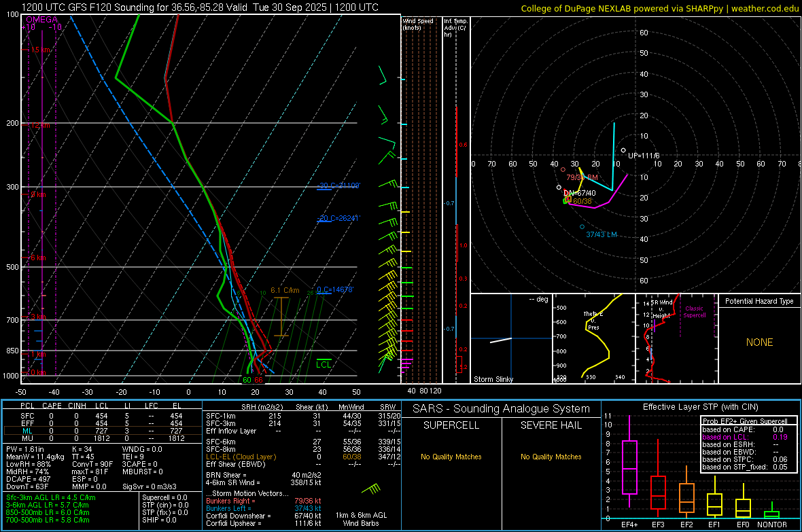Image resolution: width=802 pixels, height=532 pixels.
Task: Select the SFC parcel row
Action: click(x=102, y=416)
